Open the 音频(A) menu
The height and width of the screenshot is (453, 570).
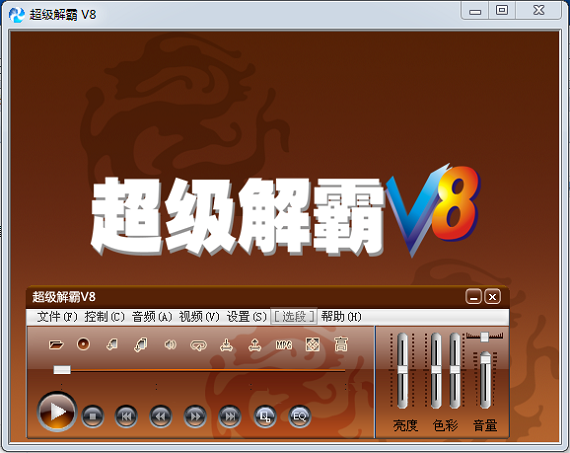click(152, 317)
